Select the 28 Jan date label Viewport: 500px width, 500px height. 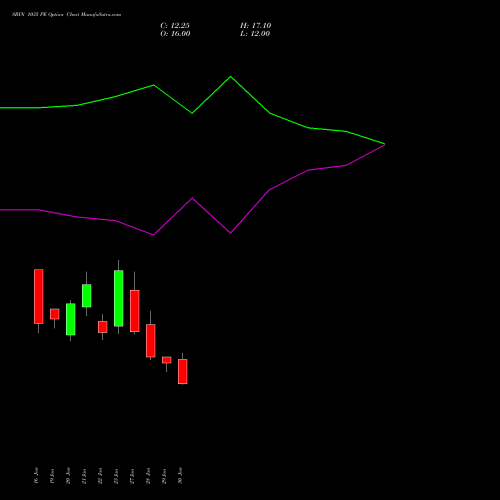pyautogui.click(x=148, y=476)
